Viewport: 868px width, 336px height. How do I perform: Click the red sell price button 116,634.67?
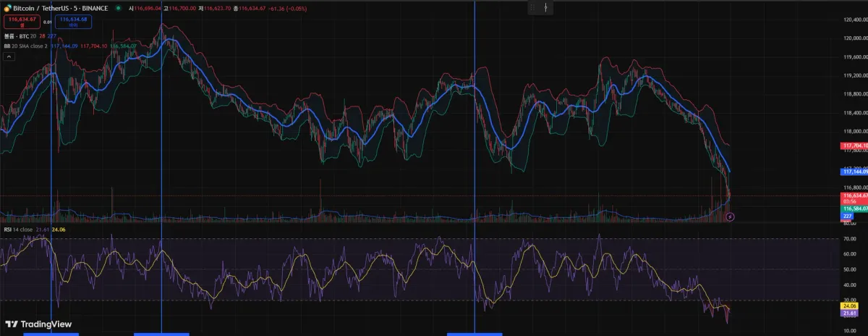pyautogui.click(x=21, y=22)
